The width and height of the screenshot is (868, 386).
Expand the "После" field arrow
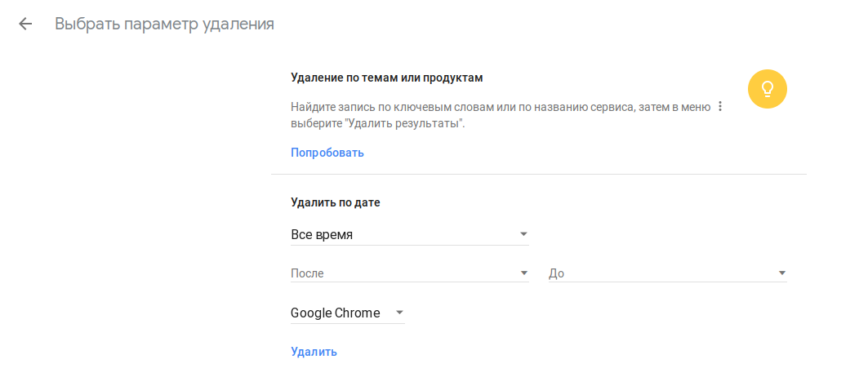pos(523,273)
